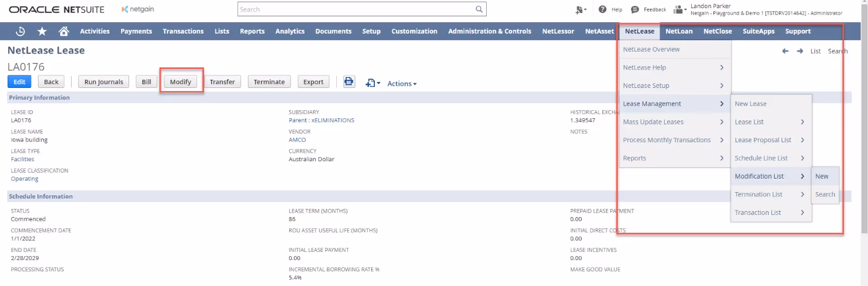Open the Payments menu

pyautogui.click(x=136, y=31)
